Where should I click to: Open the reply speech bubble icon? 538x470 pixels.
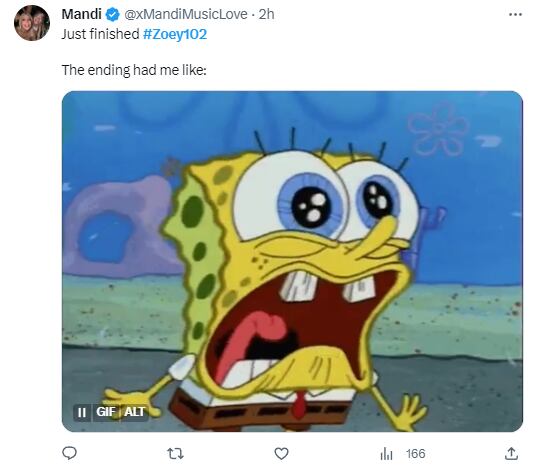pos(69,453)
